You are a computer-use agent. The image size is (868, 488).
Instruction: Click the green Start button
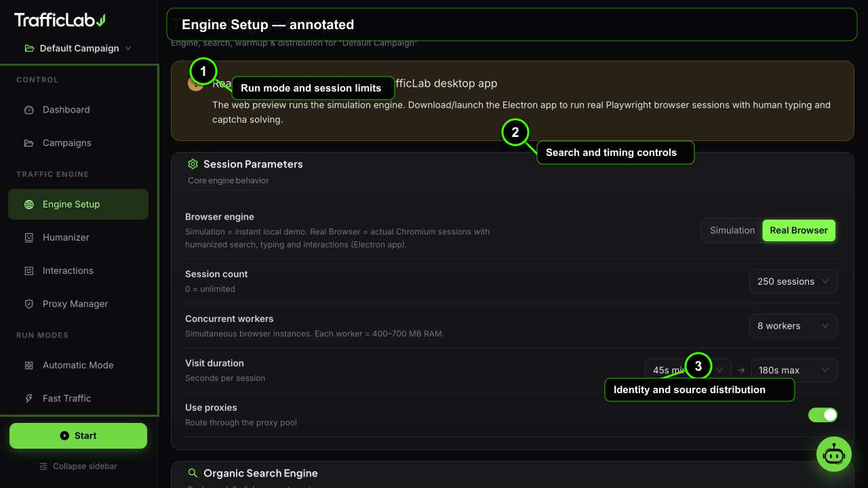[x=78, y=436]
